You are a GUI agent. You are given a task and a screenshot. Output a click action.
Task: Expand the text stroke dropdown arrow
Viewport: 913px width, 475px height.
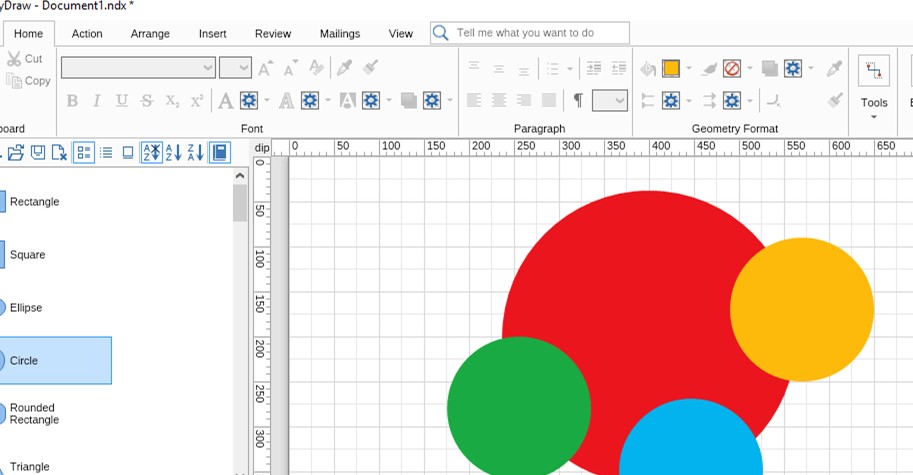click(x=328, y=100)
